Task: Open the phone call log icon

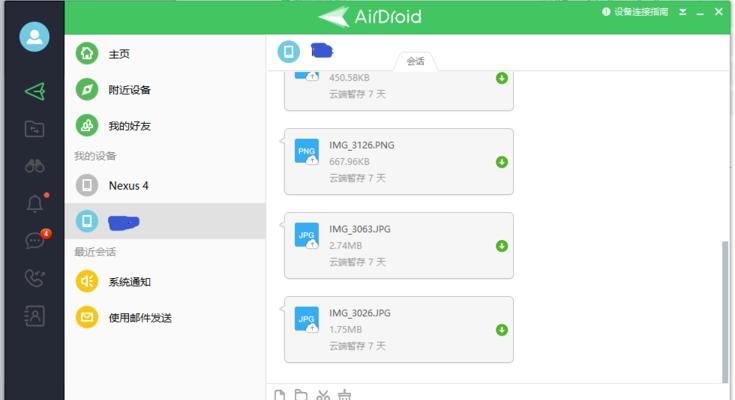Action: (35, 278)
